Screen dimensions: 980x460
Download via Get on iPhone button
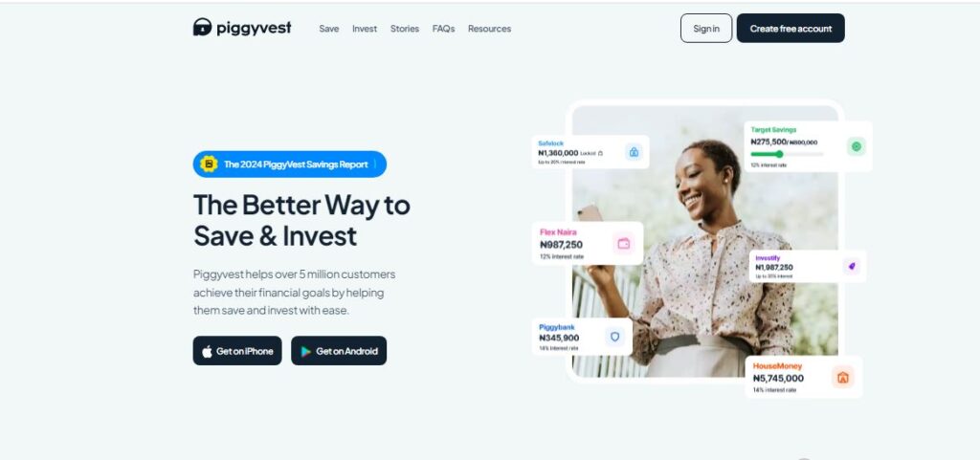237,351
